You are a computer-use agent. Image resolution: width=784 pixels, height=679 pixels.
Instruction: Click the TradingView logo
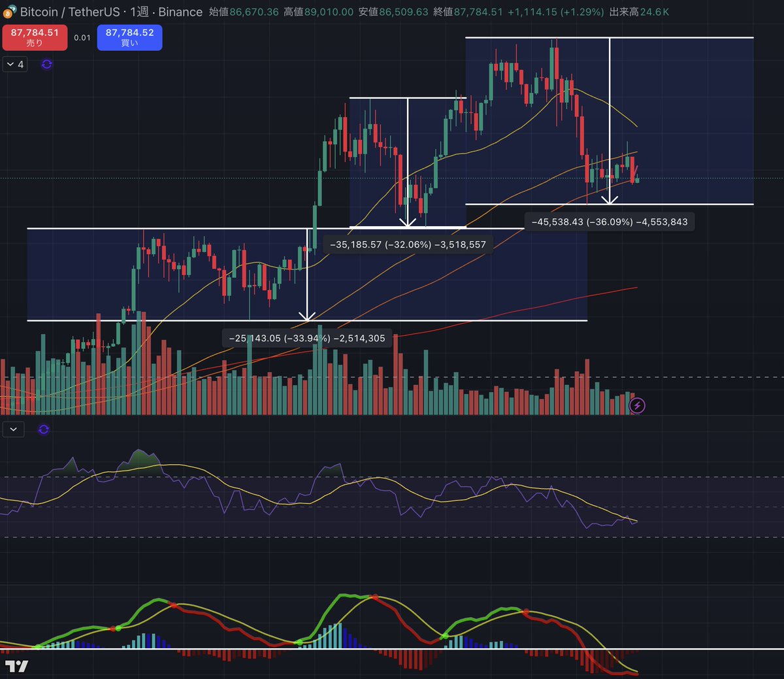pos(17,666)
